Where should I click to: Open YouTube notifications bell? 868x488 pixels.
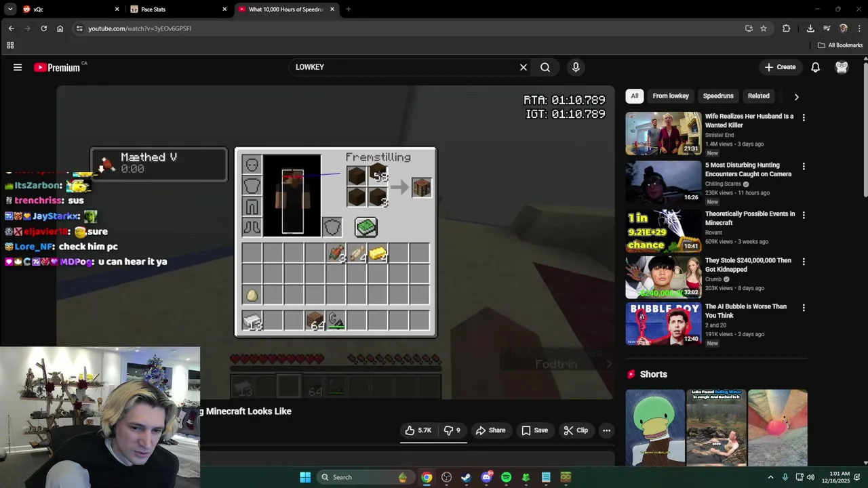point(816,67)
